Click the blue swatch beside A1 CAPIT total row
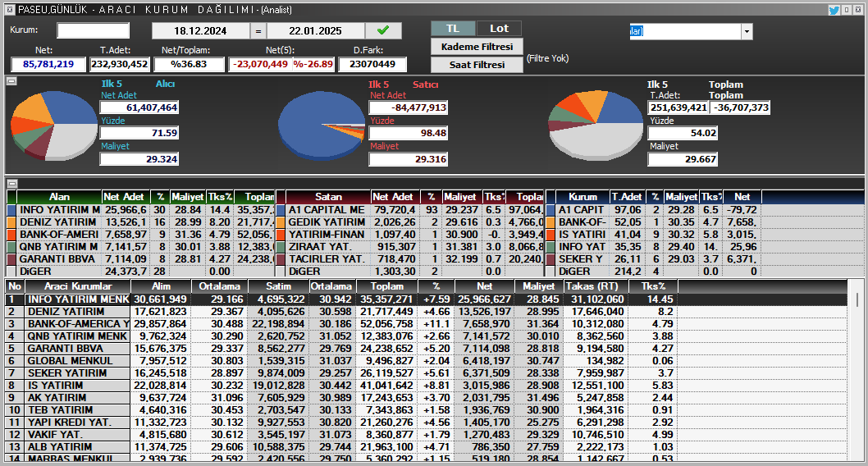Image resolution: width=868 pixels, height=466 pixels. point(550,210)
